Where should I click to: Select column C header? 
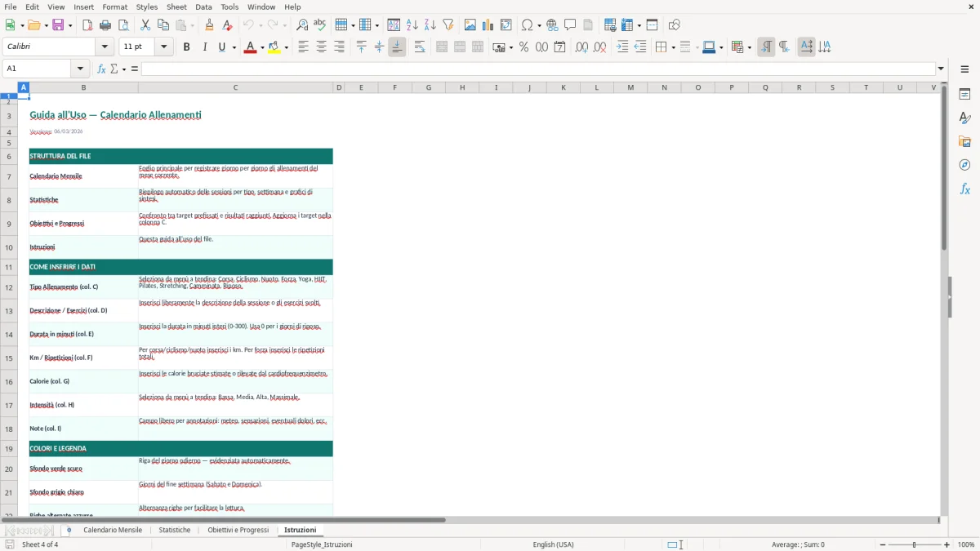235,87
